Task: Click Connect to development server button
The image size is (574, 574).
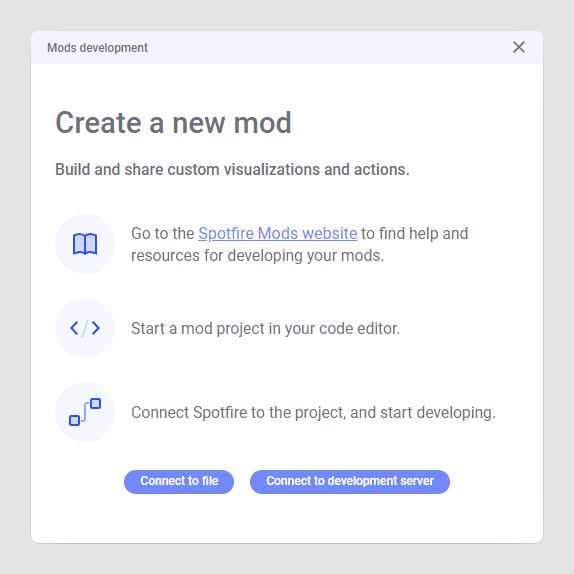Action: (x=350, y=482)
